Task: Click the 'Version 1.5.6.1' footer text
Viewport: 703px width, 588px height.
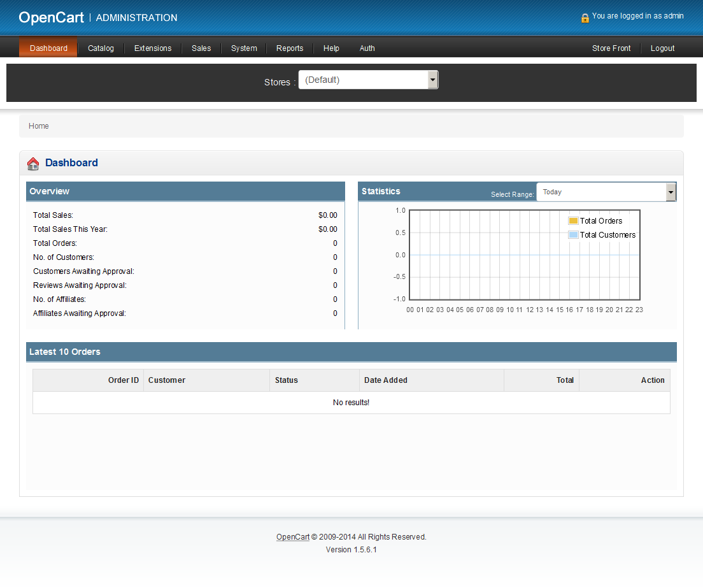Action: [351, 549]
